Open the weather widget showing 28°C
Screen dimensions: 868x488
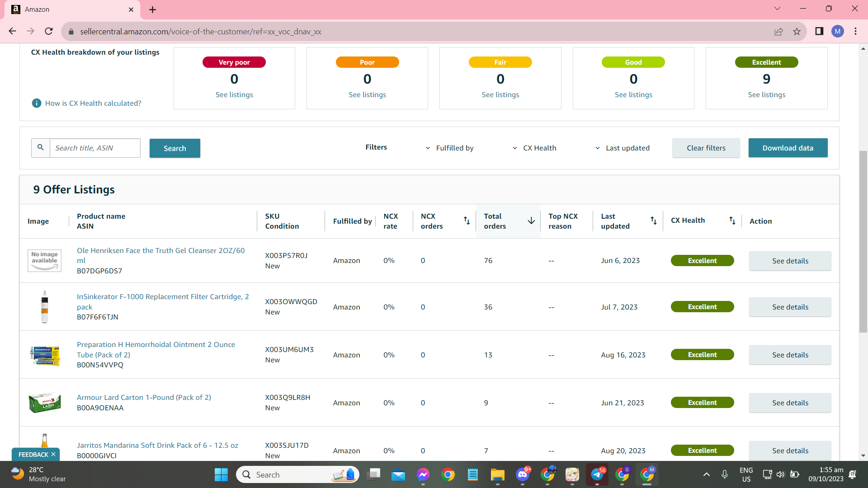coord(38,474)
